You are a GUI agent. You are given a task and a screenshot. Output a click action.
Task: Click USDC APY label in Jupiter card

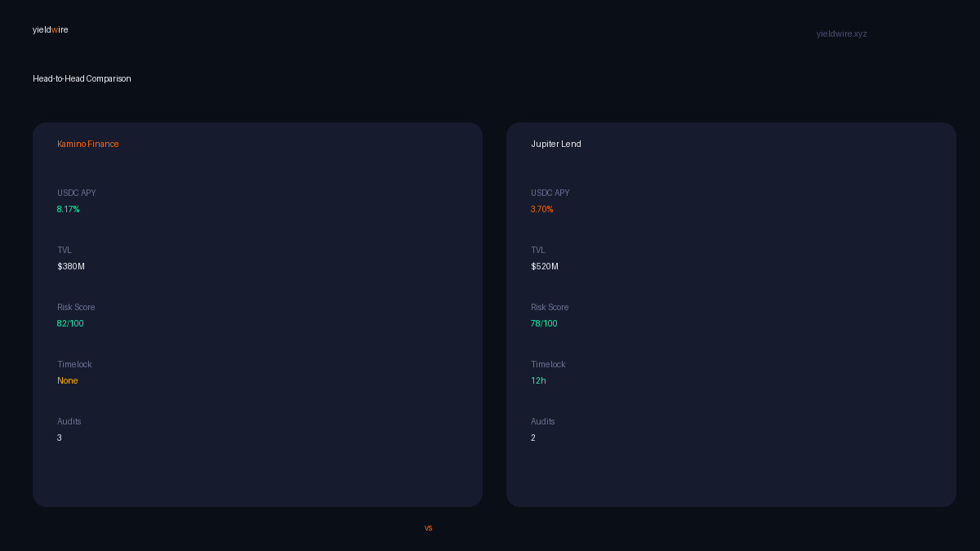coord(550,193)
